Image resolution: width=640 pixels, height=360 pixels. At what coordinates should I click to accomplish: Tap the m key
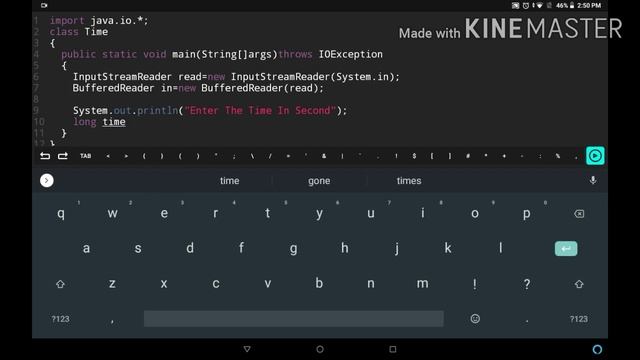pyautogui.click(x=422, y=284)
